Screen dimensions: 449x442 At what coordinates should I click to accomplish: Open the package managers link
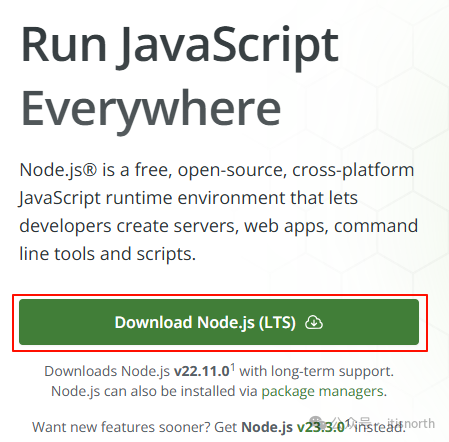(x=323, y=391)
